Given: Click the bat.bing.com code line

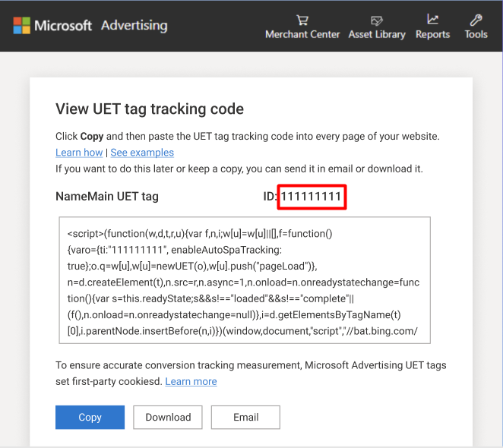Looking at the screenshot, I should pos(242,330).
